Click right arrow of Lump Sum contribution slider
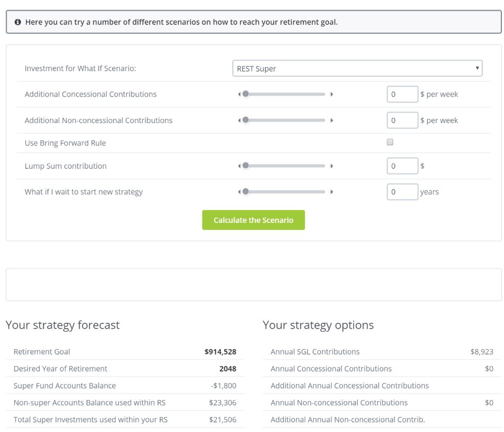The height and width of the screenshot is (432, 504). [332, 166]
